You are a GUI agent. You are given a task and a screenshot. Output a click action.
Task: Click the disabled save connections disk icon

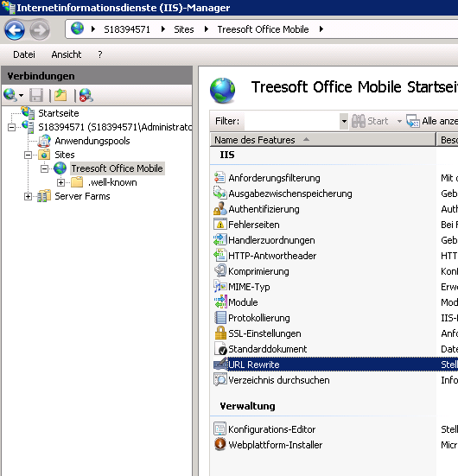click(x=36, y=95)
